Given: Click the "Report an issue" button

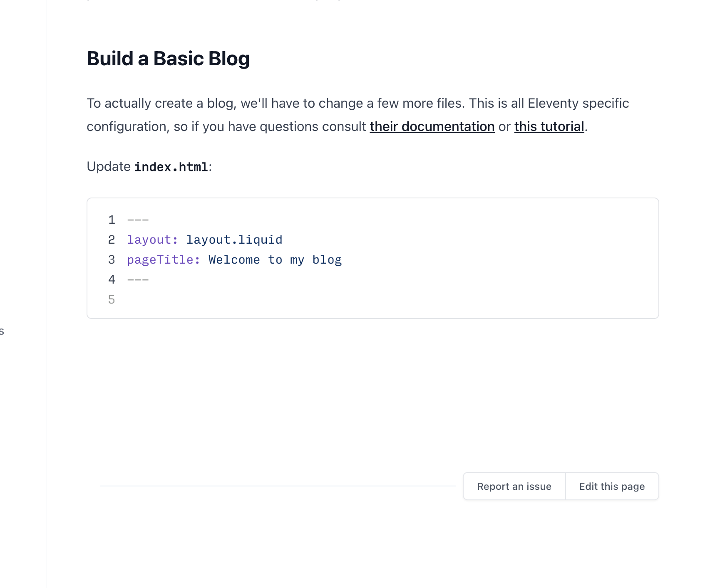Looking at the screenshot, I should (x=514, y=486).
